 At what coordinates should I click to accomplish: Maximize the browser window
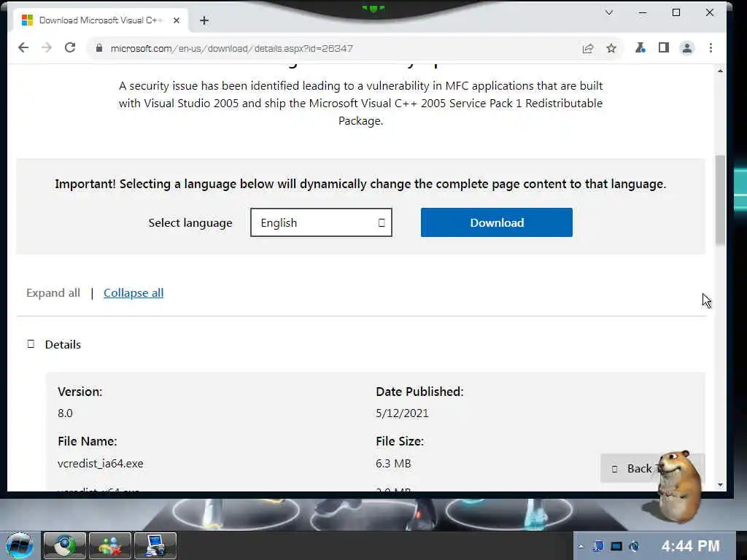click(x=676, y=13)
